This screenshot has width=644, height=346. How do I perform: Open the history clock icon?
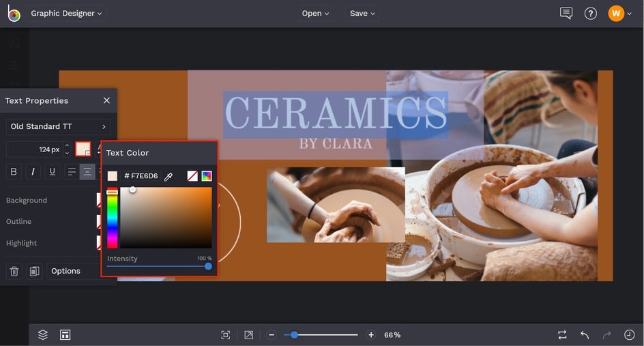629,334
